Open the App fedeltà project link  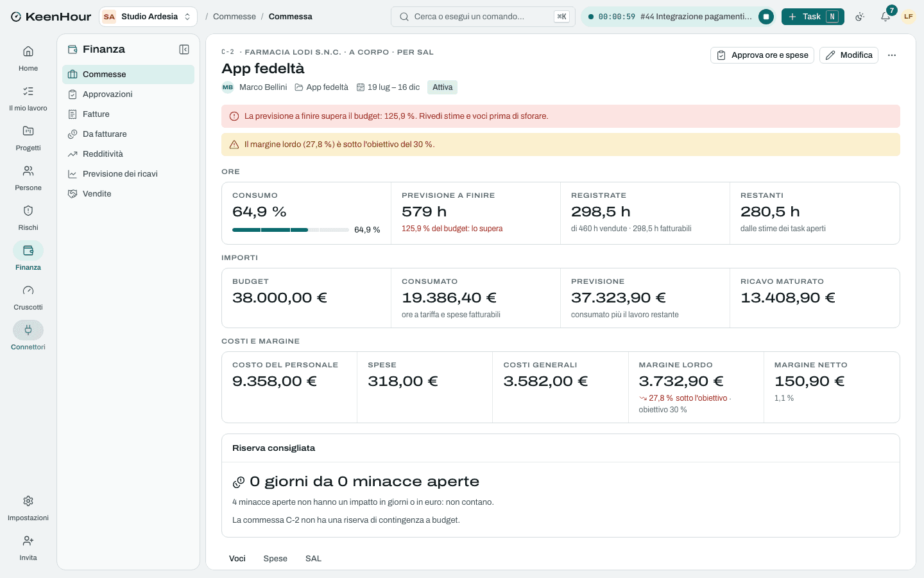(321, 87)
